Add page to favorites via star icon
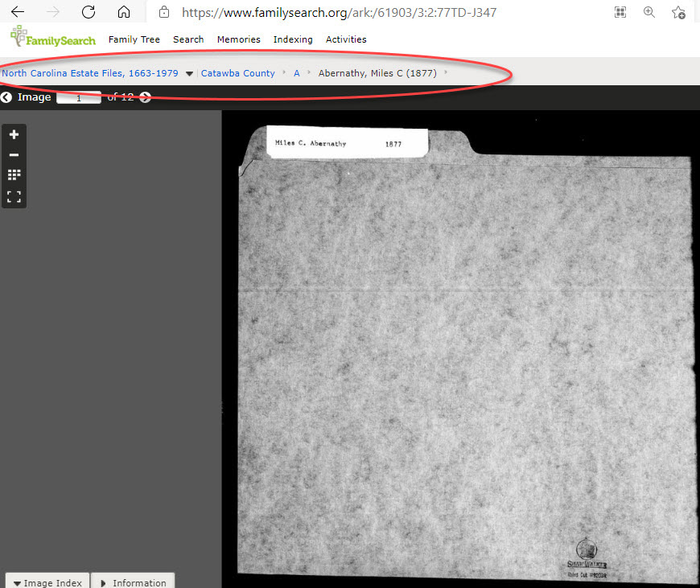Screen dimensions: 700x588 678,13
